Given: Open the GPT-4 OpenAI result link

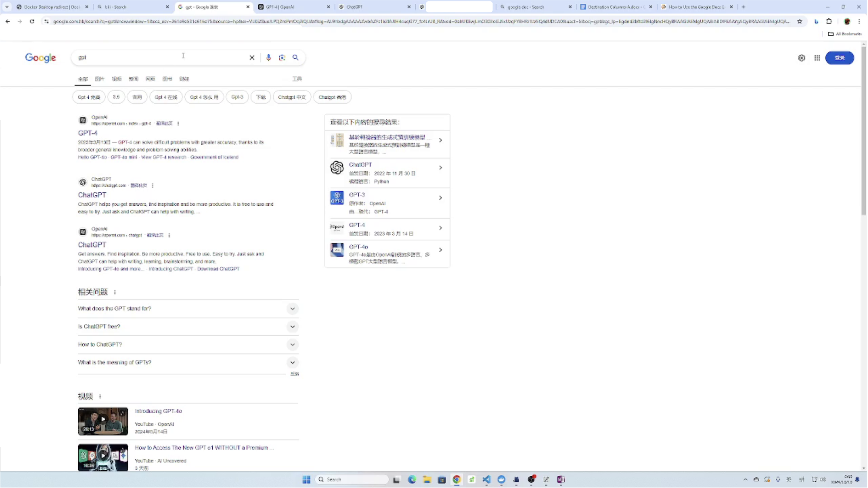Looking at the screenshot, I should [x=88, y=133].
